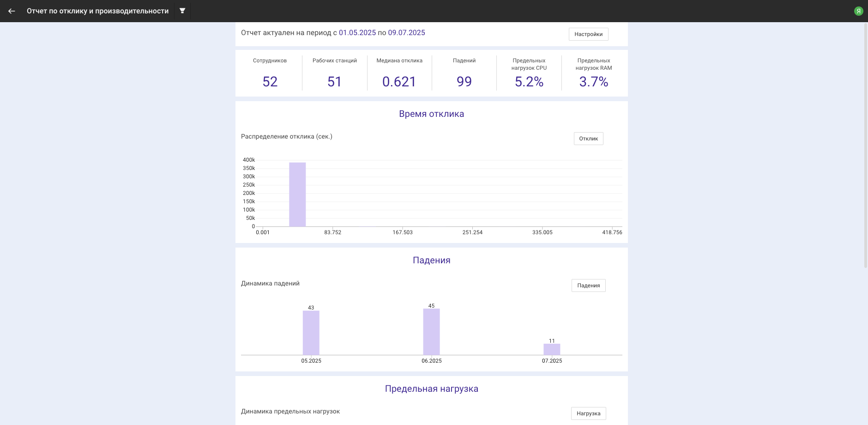Click the RAM peak load 3.7% value

pyautogui.click(x=593, y=82)
